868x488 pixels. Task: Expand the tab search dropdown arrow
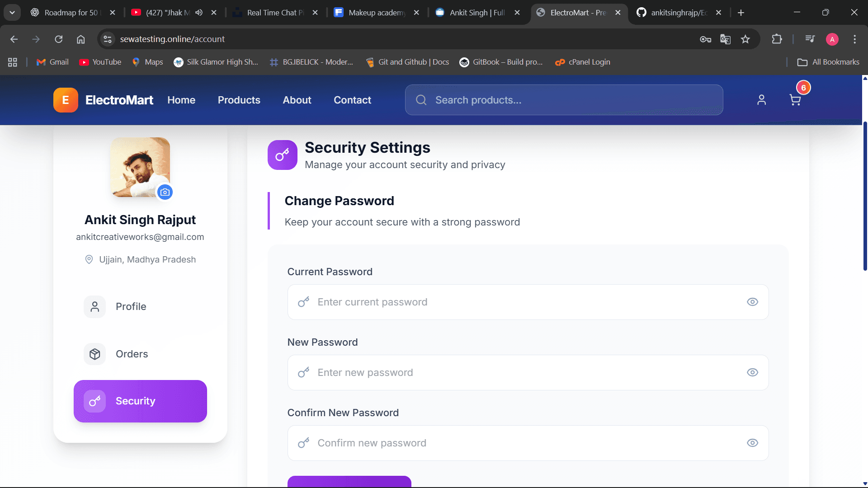(x=12, y=13)
